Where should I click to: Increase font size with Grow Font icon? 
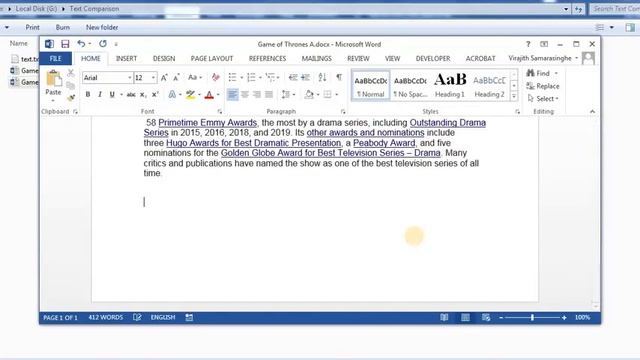click(164, 78)
